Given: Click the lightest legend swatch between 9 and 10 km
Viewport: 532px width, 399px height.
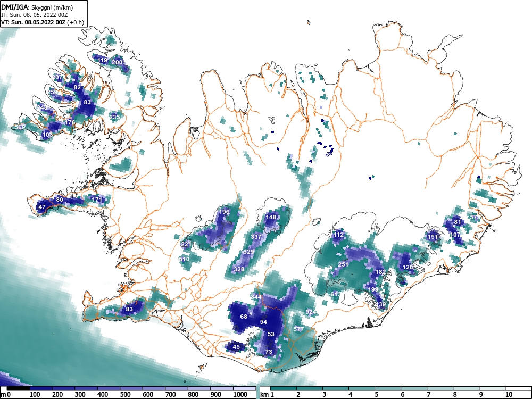Looking at the screenshot, I should [x=492, y=388].
